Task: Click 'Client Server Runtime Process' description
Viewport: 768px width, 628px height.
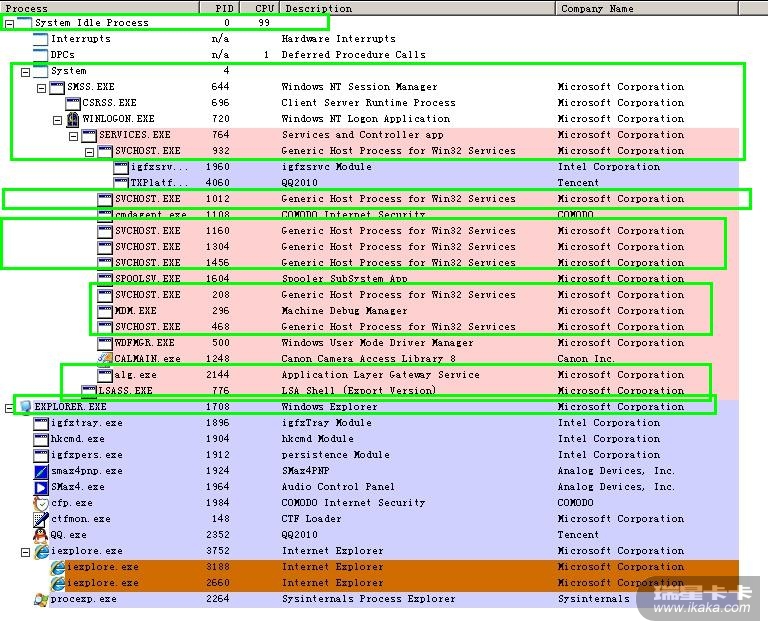Action: tap(368, 103)
